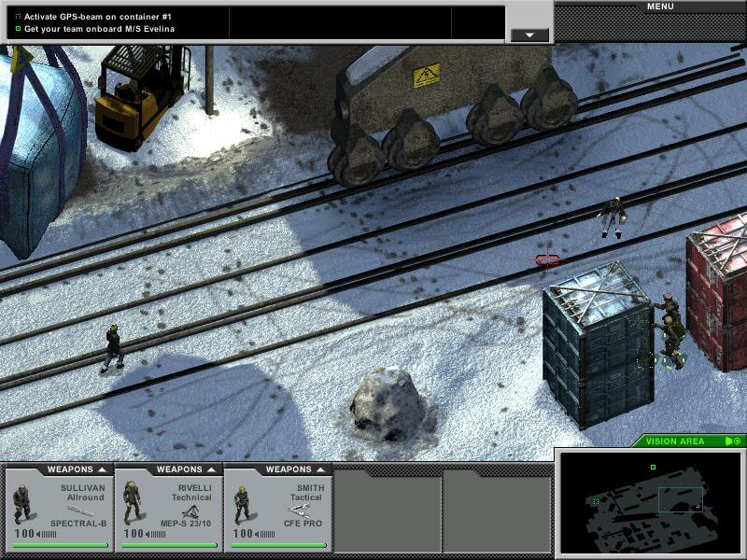Click Smith's green health bar
The width and height of the screenshot is (747, 560).
tap(278, 545)
